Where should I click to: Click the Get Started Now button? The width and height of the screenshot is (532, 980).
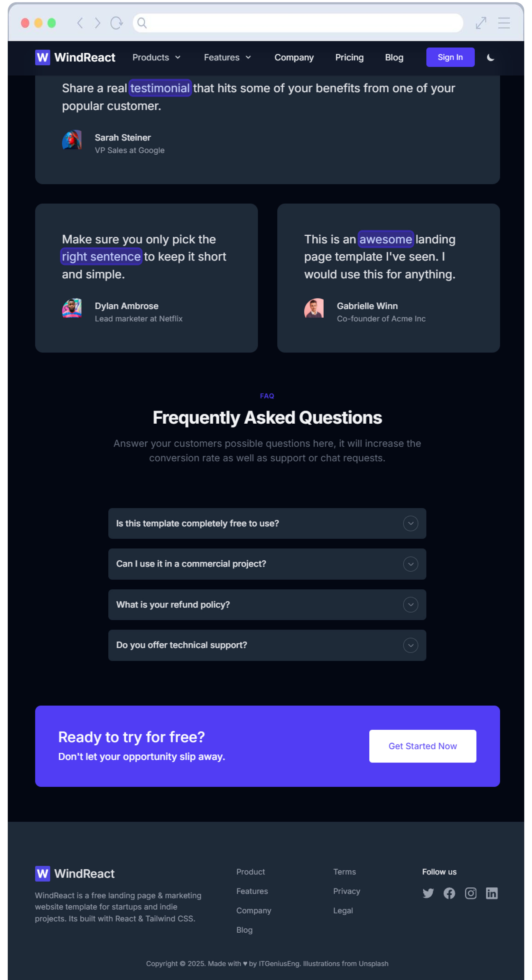click(422, 746)
